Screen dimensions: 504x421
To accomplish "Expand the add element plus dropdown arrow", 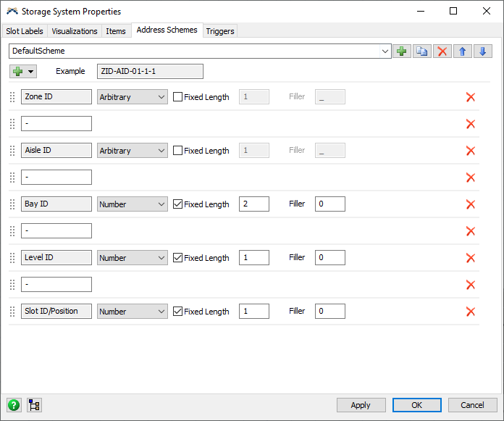I will tap(31, 71).
